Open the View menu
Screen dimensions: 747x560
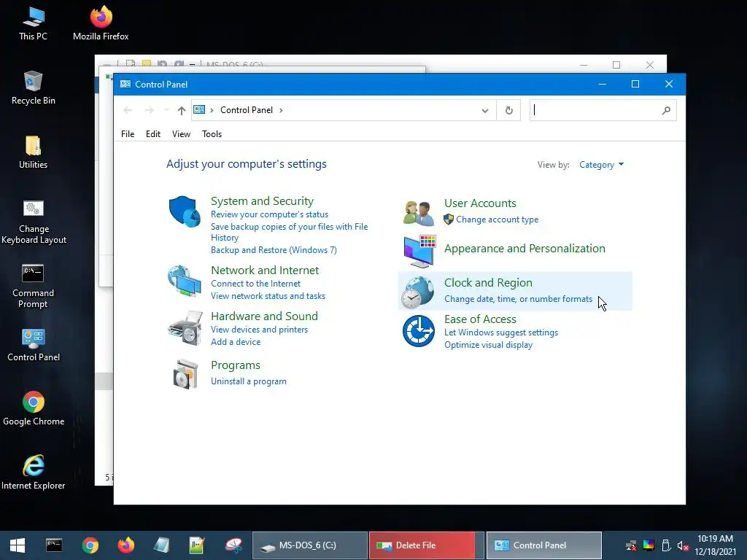[x=181, y=134]
